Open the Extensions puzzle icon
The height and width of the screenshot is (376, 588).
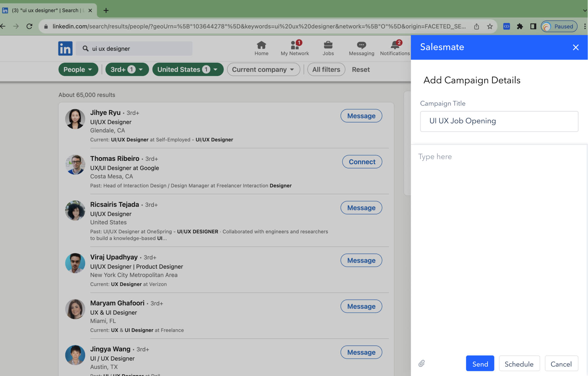click(520, 26)
